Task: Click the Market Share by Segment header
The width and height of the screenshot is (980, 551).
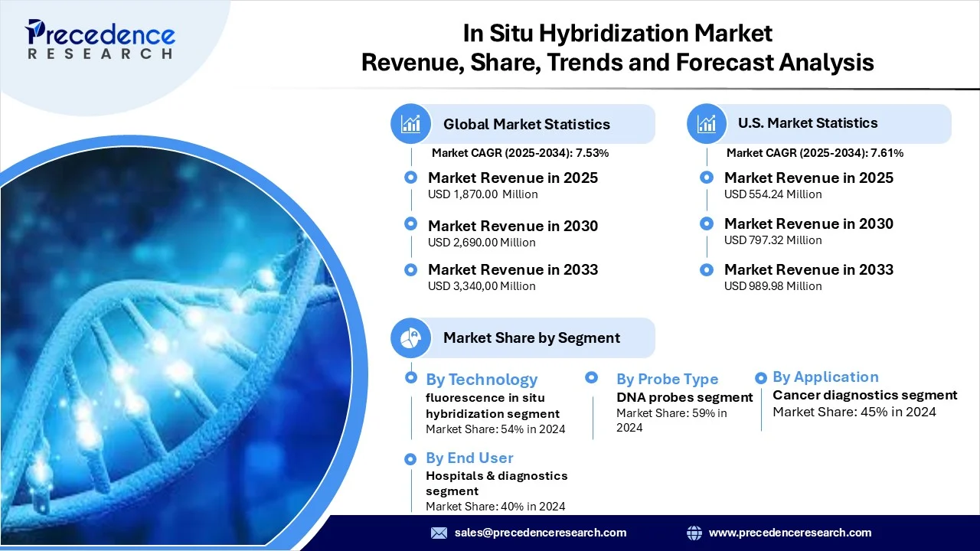Action: click(531, 337)
